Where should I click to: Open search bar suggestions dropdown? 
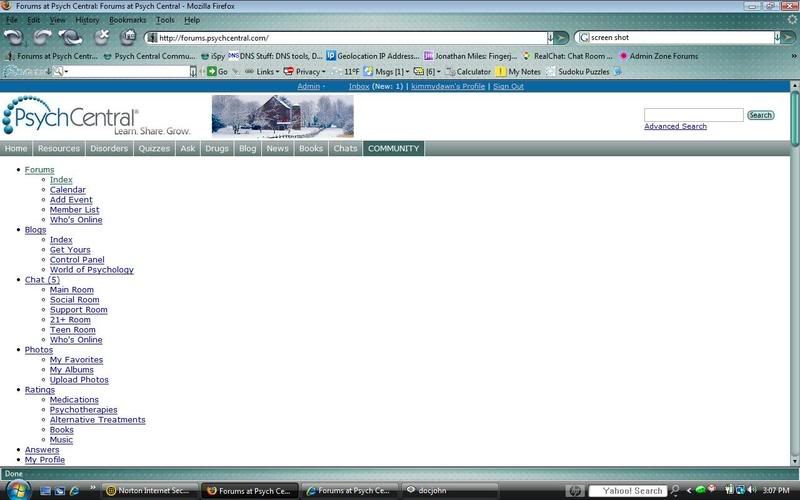777,38
